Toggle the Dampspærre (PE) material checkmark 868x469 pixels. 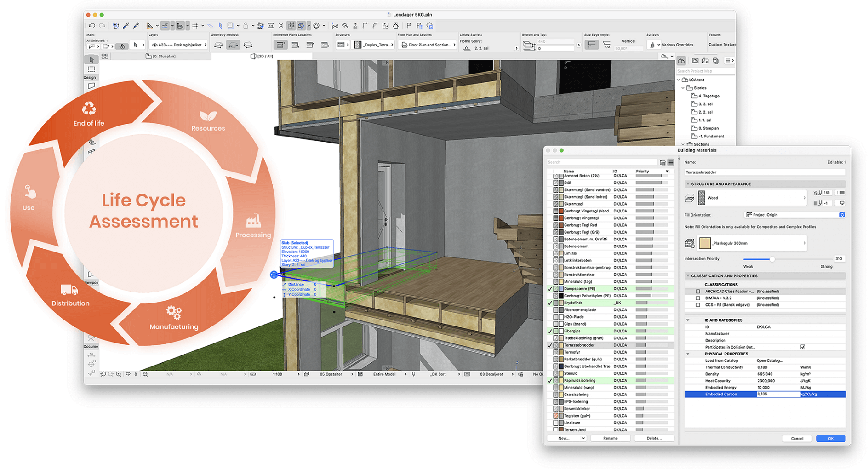[x=550, y=288]
